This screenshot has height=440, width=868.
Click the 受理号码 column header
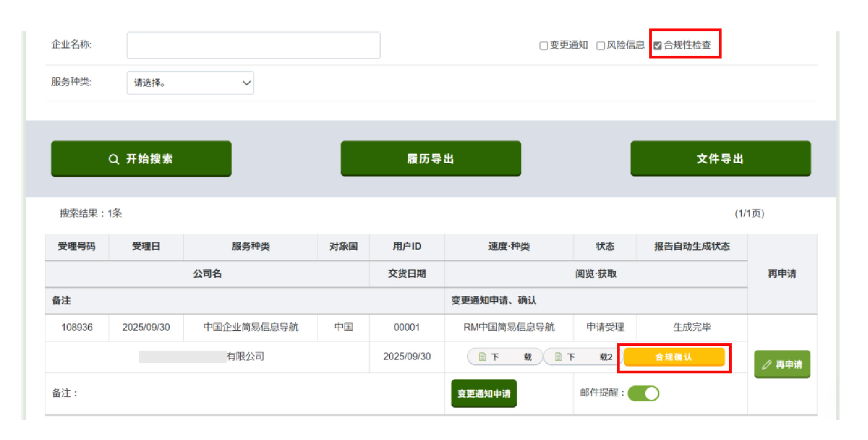77,247
